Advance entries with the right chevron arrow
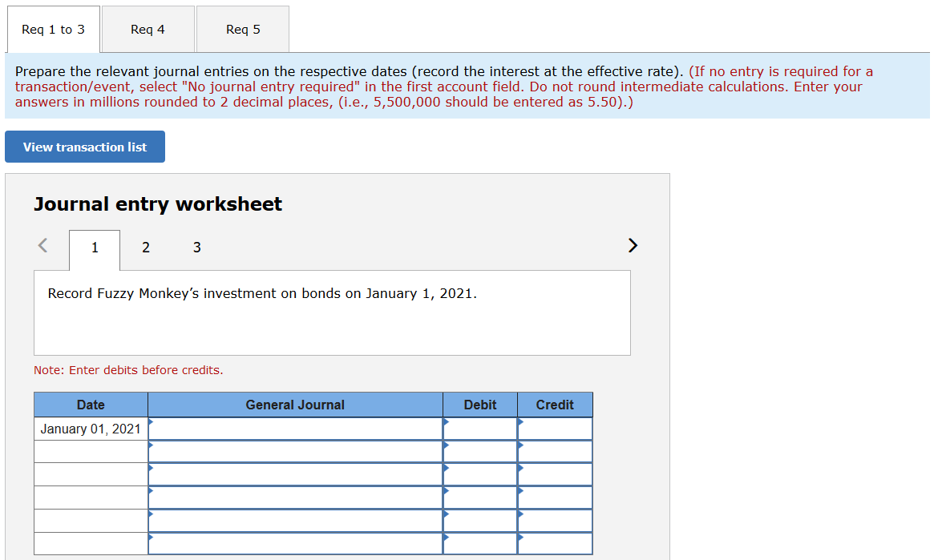This screenshot has height=560, width=938. (x=632, y=245)
